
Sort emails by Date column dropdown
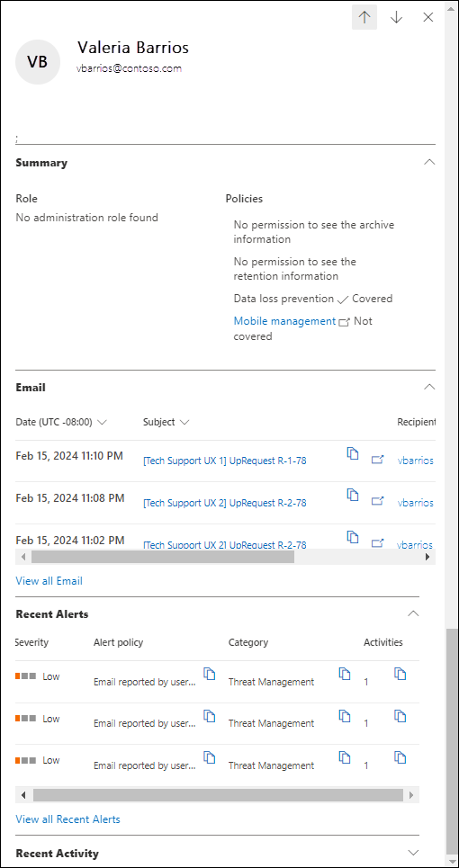[x=102, y=423]
